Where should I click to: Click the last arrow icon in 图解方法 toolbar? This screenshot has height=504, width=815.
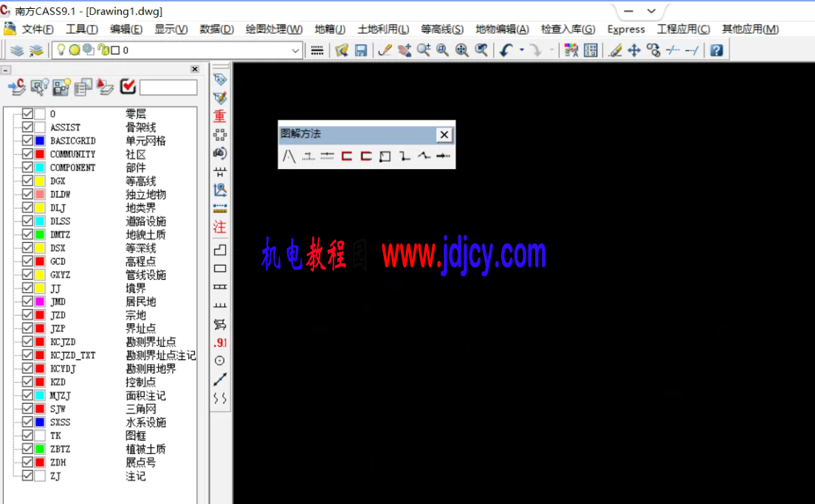tap(443, 156)
